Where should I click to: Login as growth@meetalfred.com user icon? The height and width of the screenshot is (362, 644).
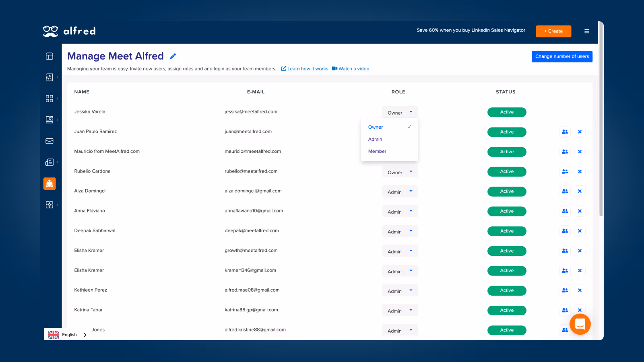(x=565, y=251)
